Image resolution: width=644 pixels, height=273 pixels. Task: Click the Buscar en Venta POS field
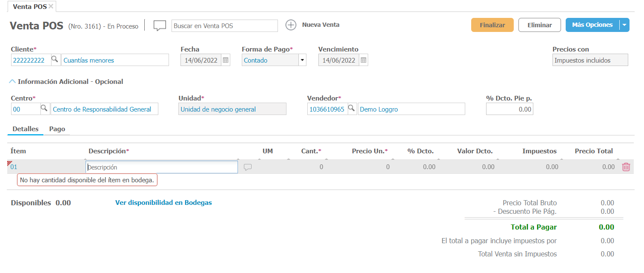tap(224, 26)
